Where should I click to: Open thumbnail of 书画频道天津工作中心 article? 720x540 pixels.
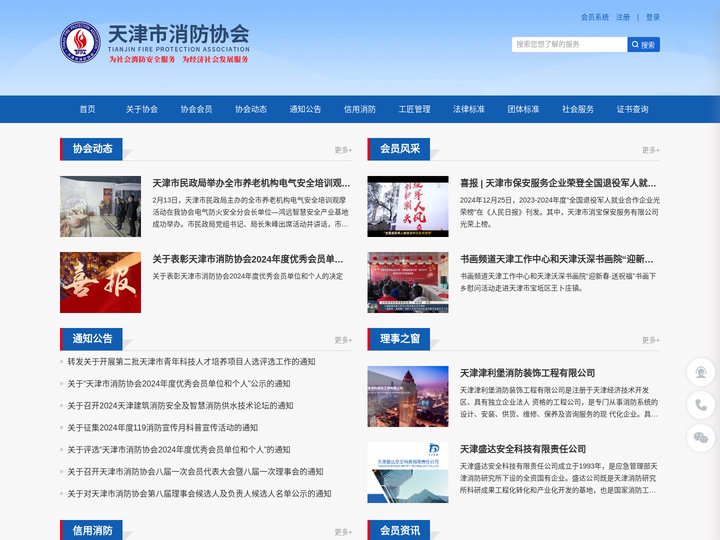(408, 282)
